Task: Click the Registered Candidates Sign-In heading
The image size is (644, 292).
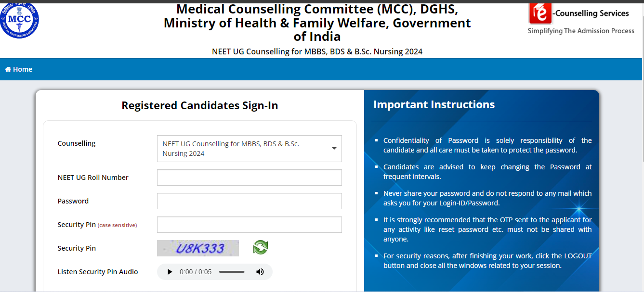Action: (199, 105)
